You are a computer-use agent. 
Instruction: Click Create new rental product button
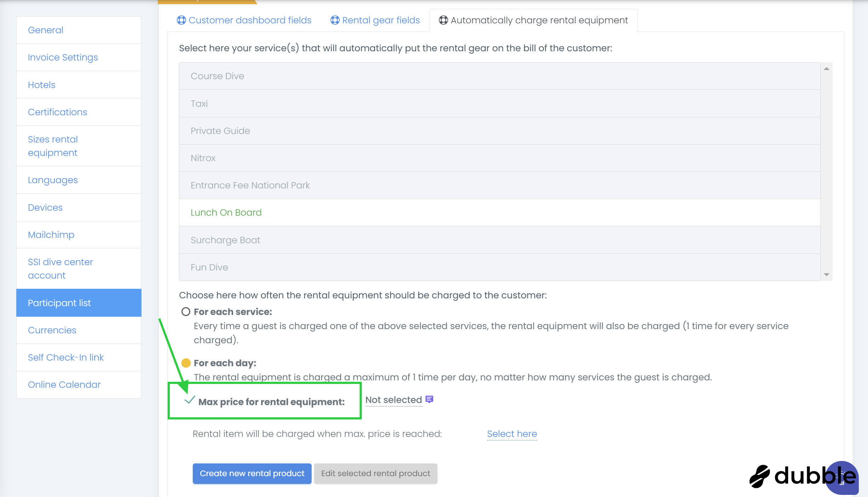tap(252, 473)
